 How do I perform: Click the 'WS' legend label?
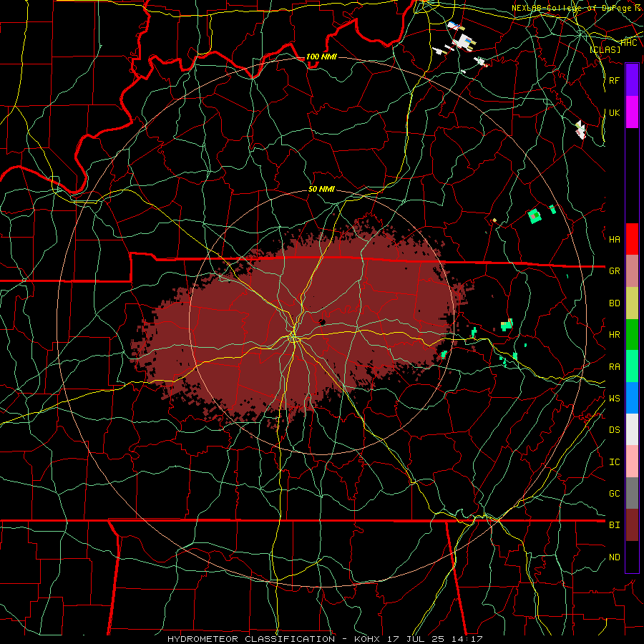(614, 399)
